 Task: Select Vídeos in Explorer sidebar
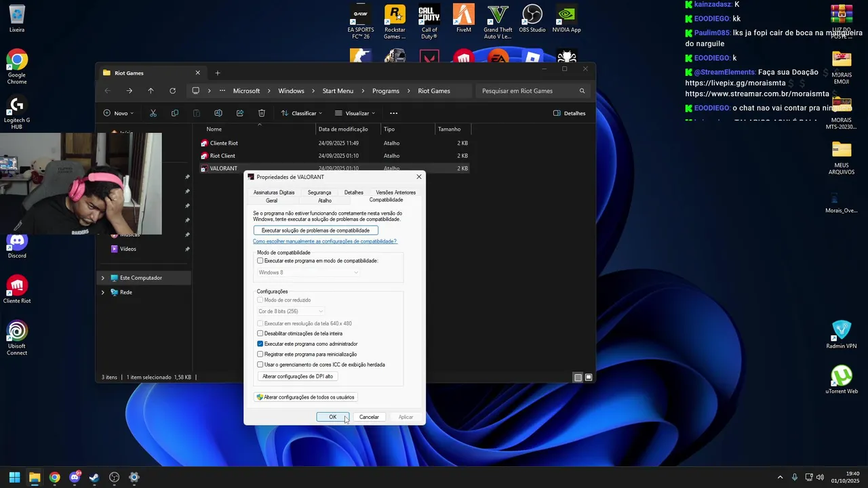128,249
